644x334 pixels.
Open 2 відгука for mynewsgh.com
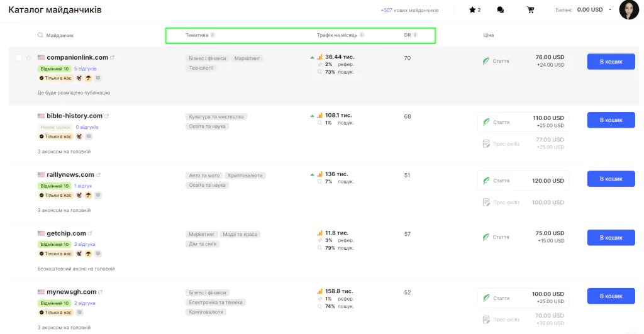85,303
